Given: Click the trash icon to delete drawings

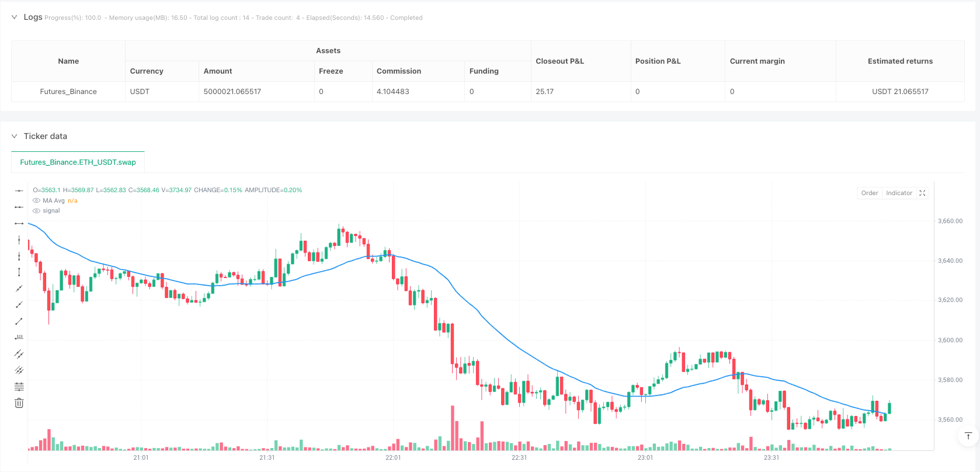Looking at the screenshot, I should click(19, 403).
